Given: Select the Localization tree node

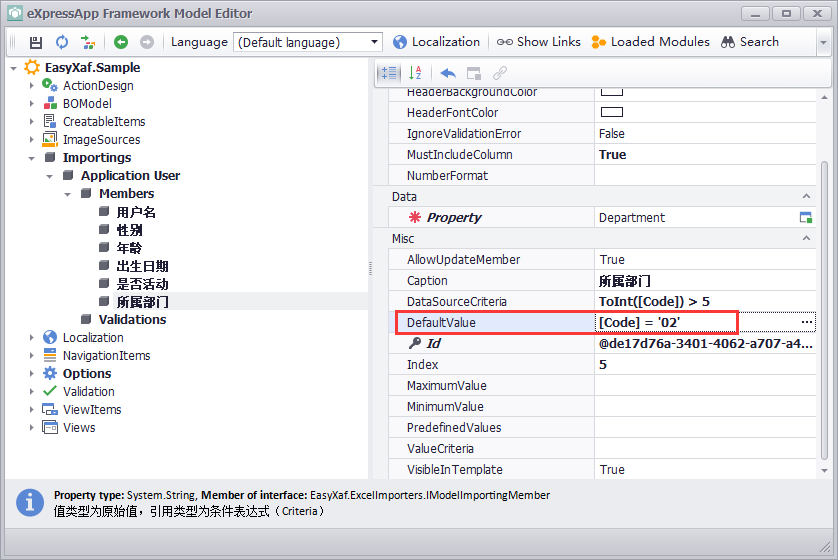Looking at the screenshot, I should [93, 338].
